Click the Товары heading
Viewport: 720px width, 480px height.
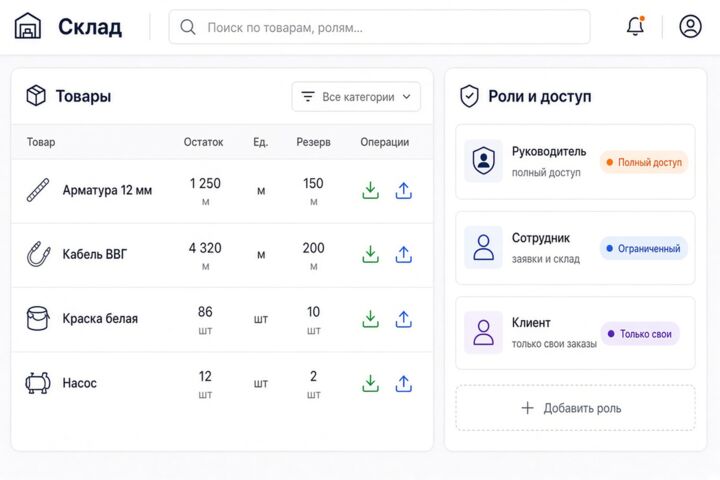84,96
